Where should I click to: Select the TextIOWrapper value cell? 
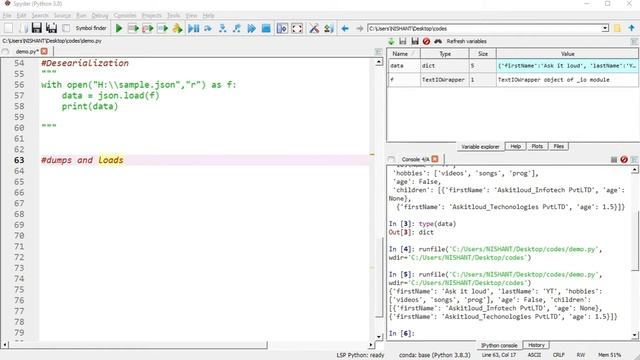click(567, 80)
